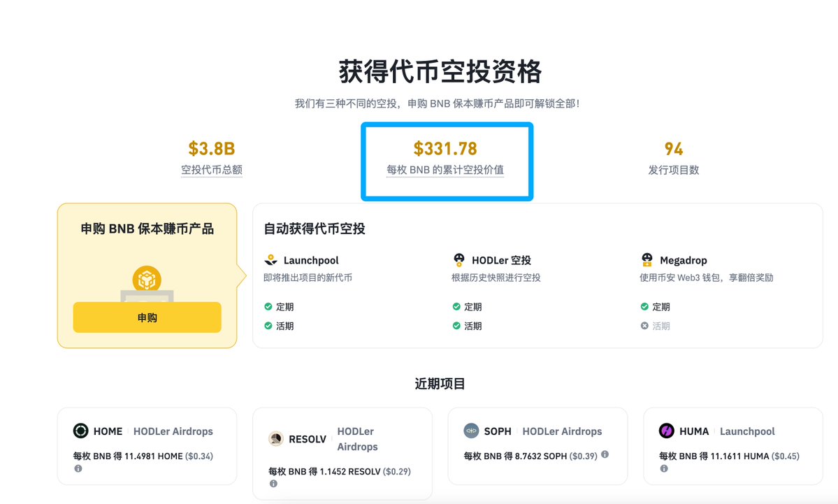Click the 每枚 BNB 的累计空投价值 label
Screen dimensions: 838x504
445,170
